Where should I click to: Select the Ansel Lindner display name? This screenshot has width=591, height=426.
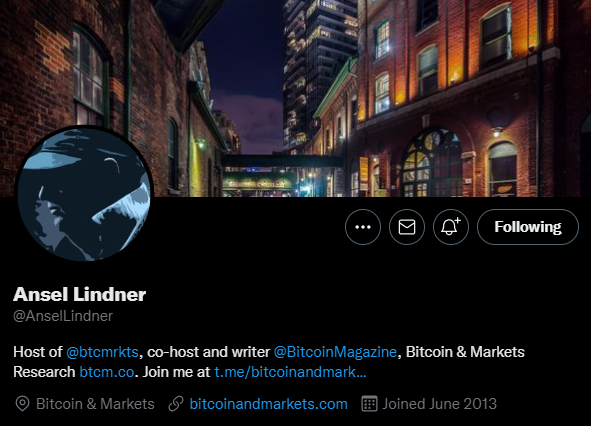(x=80, y=294)
